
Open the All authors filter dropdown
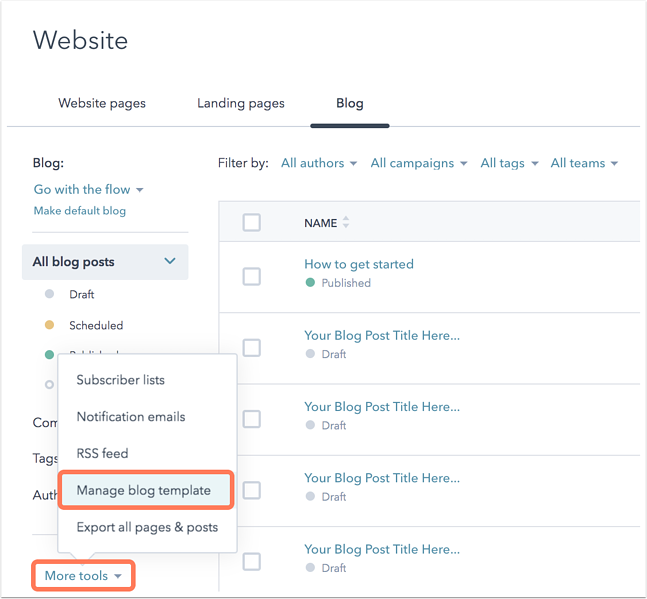click(x=319, y=163)
